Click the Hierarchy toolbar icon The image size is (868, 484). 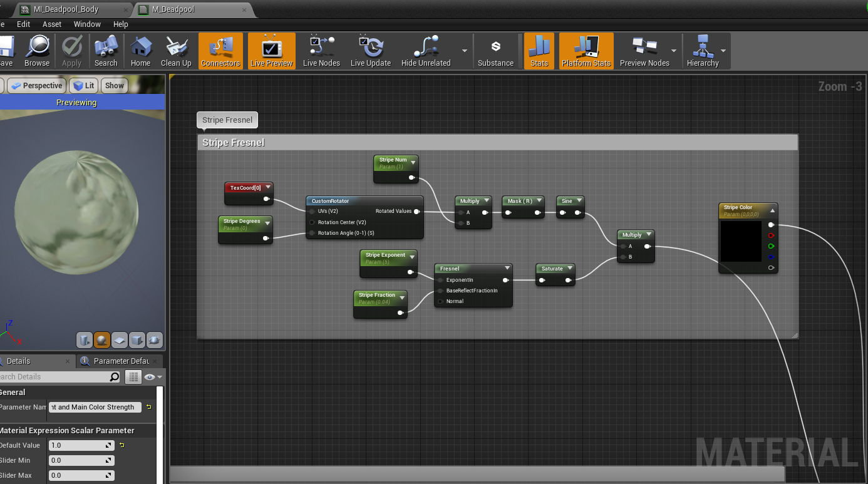click(x=703, y=51)
